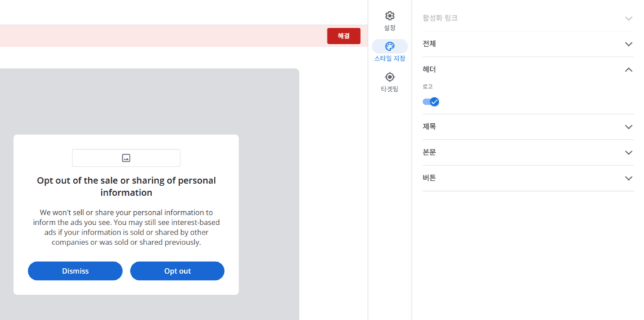
Task: Open the 설정 gear icon tab
Action: pyautogui.click(x=389, y=16)
